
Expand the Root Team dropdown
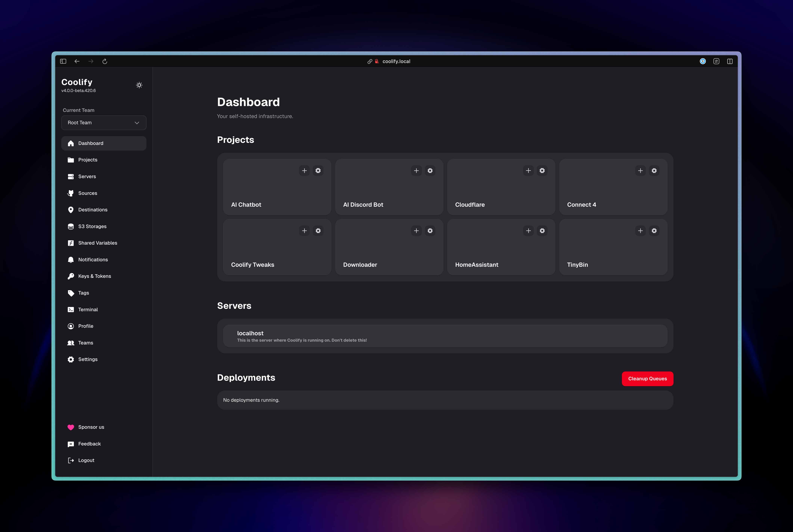pos(103,122)
